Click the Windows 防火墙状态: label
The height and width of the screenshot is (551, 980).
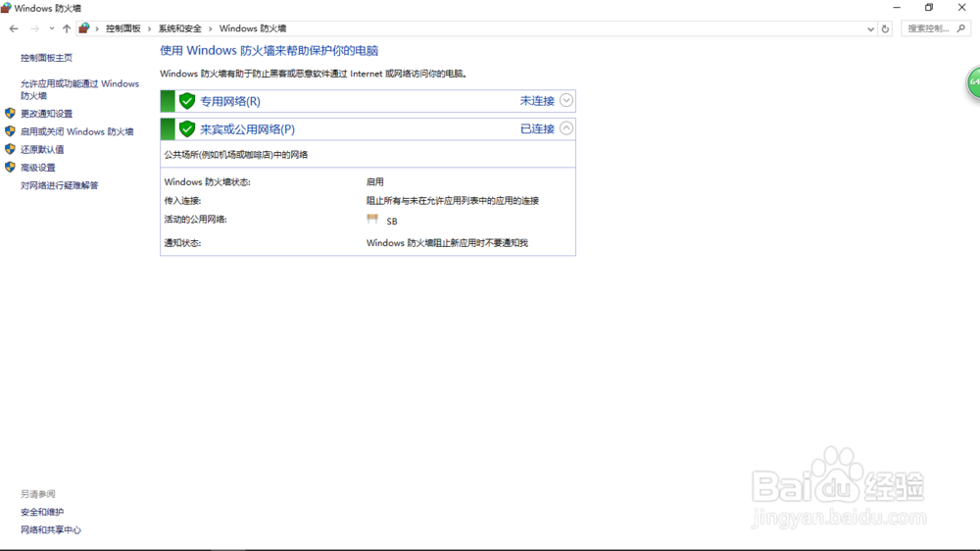tap(208, 182)
